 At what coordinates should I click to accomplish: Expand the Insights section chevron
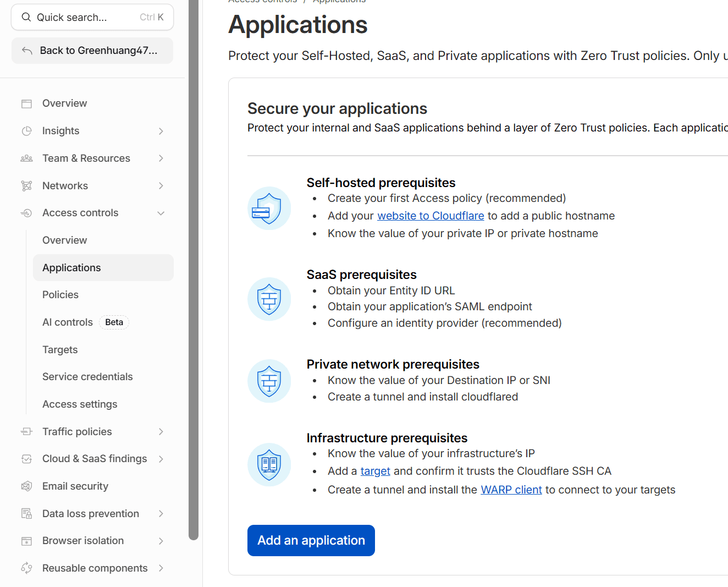pos(161,131)
